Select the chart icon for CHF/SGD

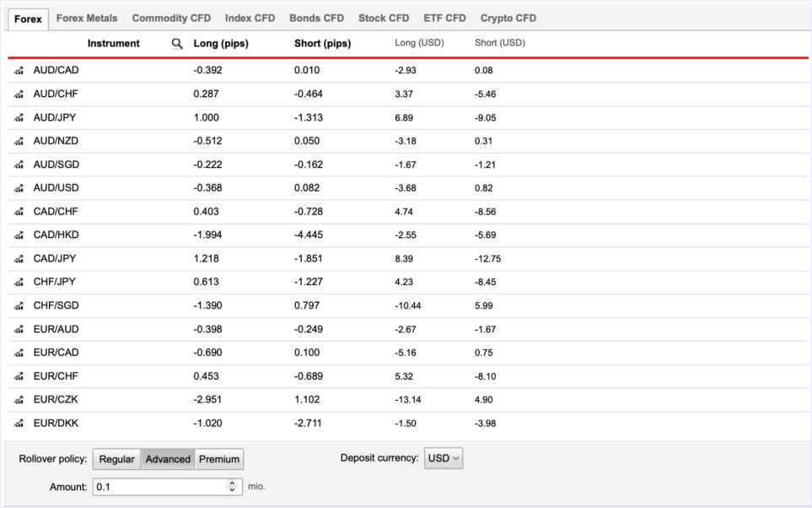[x=19, y=305]
